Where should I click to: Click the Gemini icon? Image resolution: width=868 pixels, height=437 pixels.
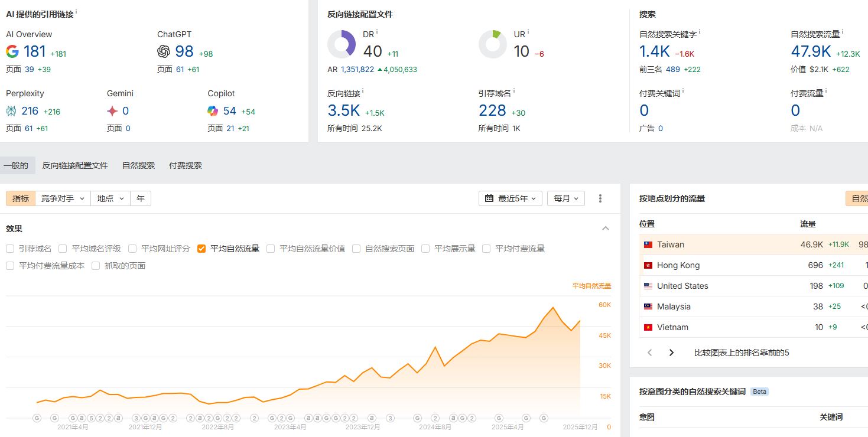111,111
